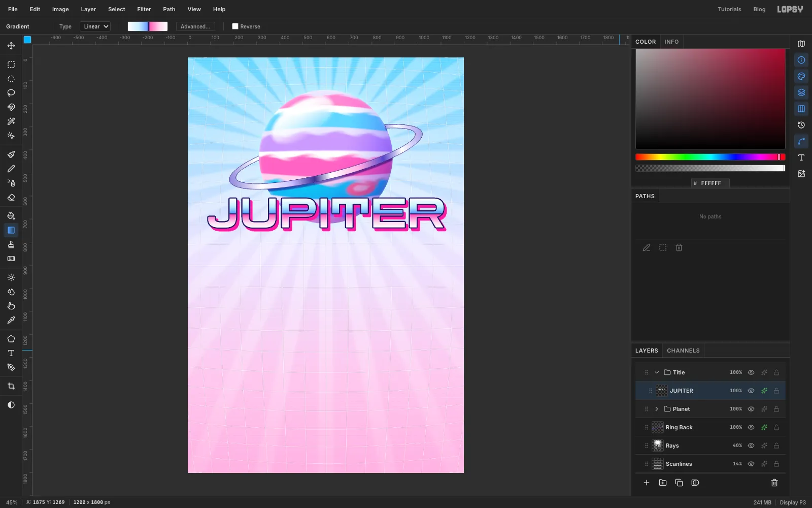Select the Paintbrush tool

[x=11, y=154]
